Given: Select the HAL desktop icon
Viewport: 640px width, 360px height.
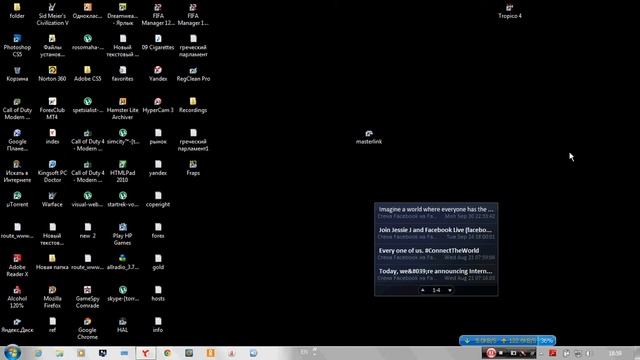Looking at the screenshot, I should coord(122,325).
